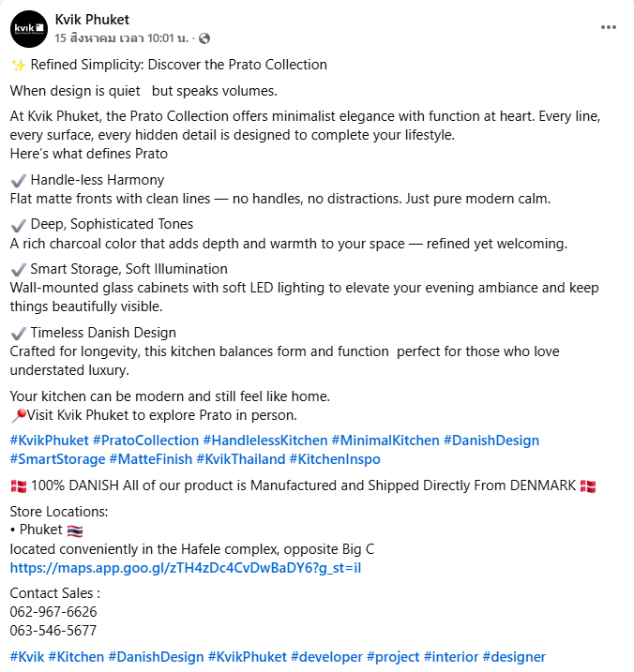634x672 pixels.
Task: Open the three-dot post options menu
Action: click(609, 27)
